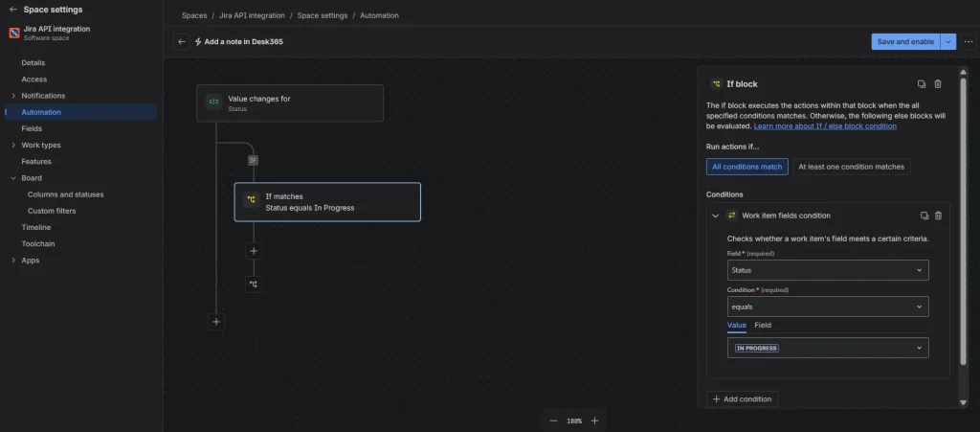Open Details in space settings
This screenshot has width=980, height=432.
coord(33,62)
